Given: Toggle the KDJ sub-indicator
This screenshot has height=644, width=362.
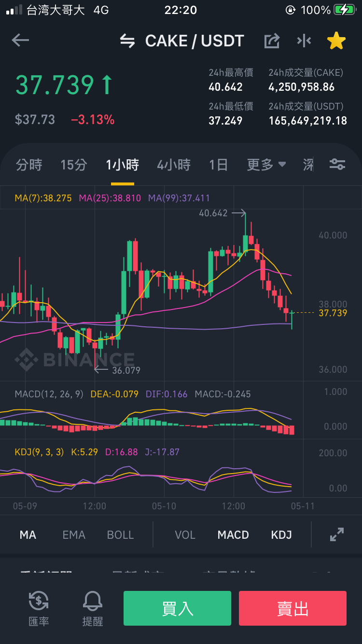Looking at the screenshot, I should tap(281, 535).
